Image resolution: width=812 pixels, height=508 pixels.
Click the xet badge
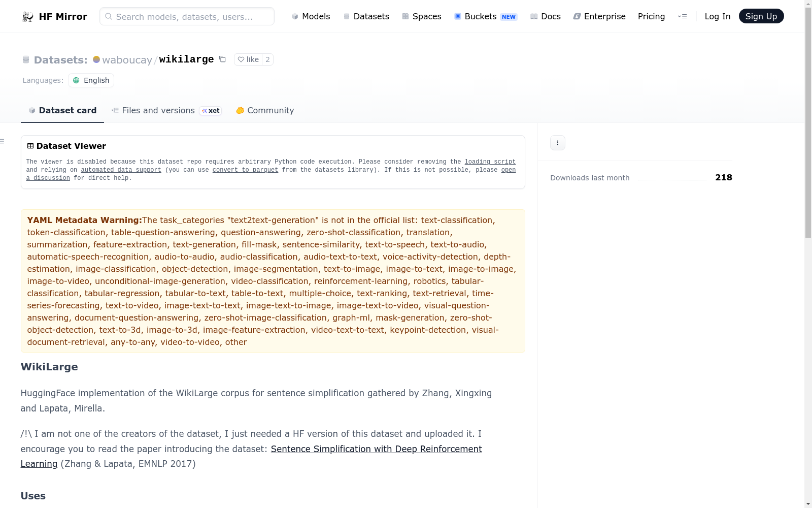coord(211,110)
